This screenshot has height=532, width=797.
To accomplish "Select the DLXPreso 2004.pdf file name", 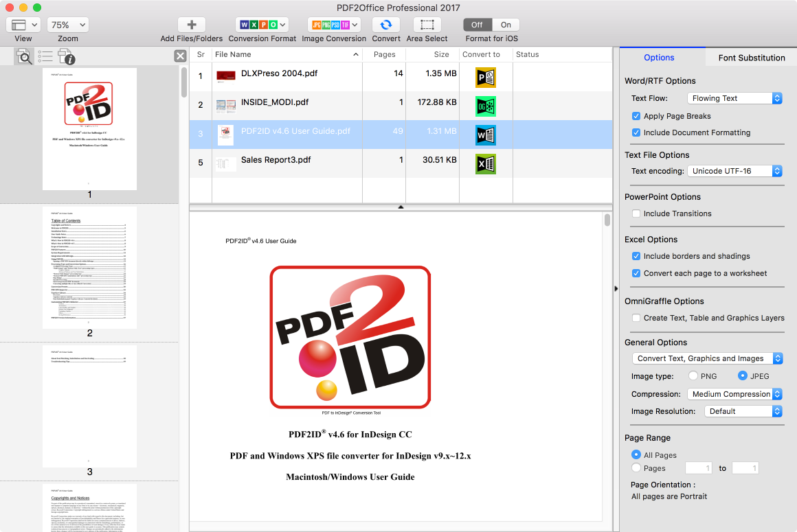I will (x=279, y=73).
